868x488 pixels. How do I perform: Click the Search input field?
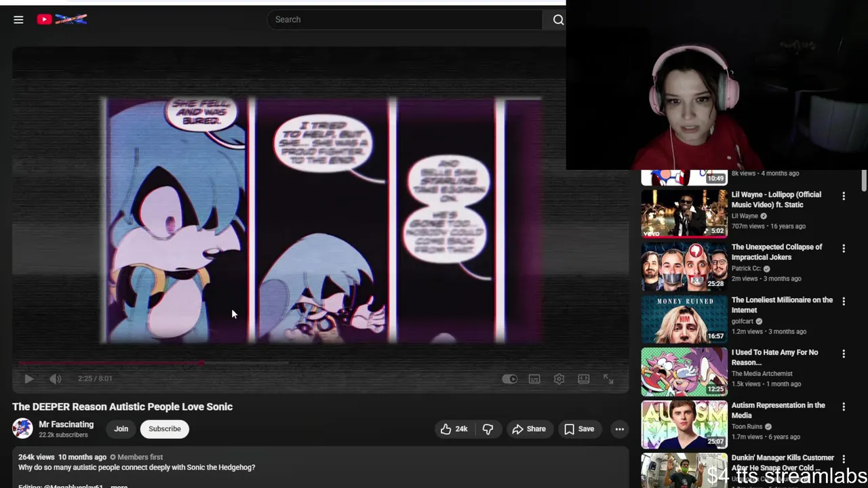click(405, 20)
